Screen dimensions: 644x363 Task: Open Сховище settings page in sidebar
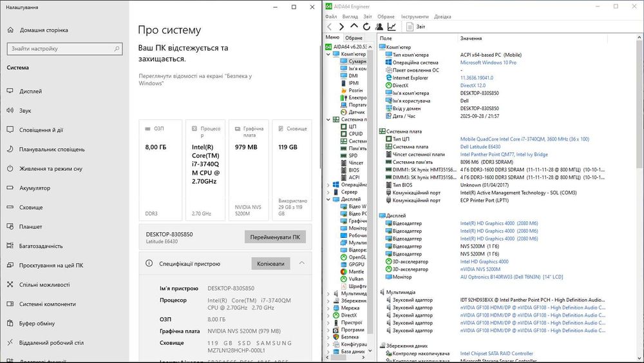(x=64, y=207)
